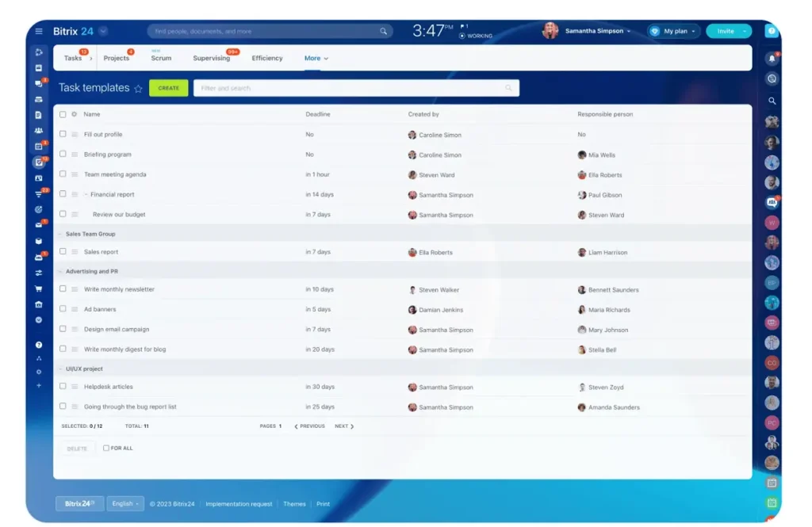
Task: Open the list settings gear next to Name
Action: click(x=75, y=114)
